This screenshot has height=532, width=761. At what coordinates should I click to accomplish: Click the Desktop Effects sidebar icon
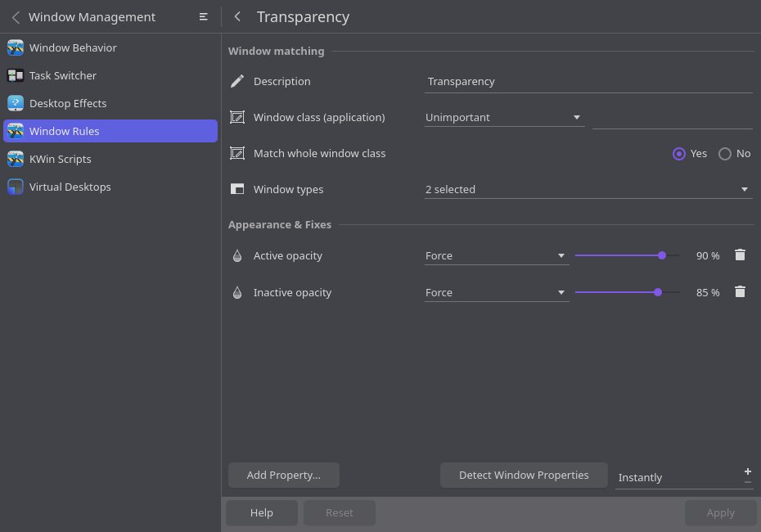click(16, 104)
